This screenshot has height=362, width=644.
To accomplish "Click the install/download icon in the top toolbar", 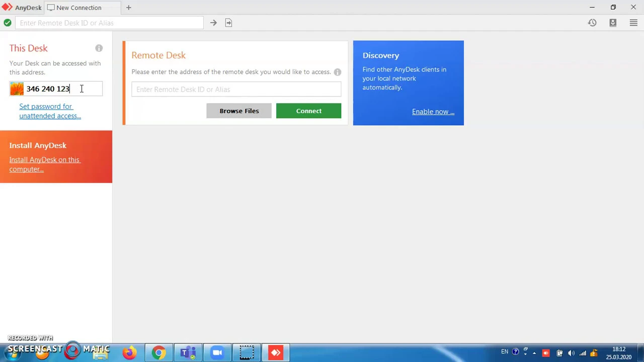I will (x=613, y=23).
